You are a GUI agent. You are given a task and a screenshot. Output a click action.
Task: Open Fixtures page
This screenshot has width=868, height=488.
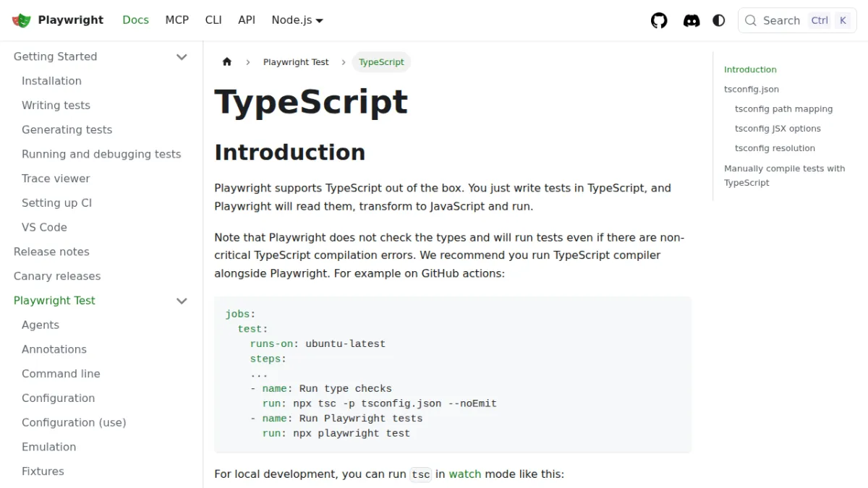[x=43, y=471]
